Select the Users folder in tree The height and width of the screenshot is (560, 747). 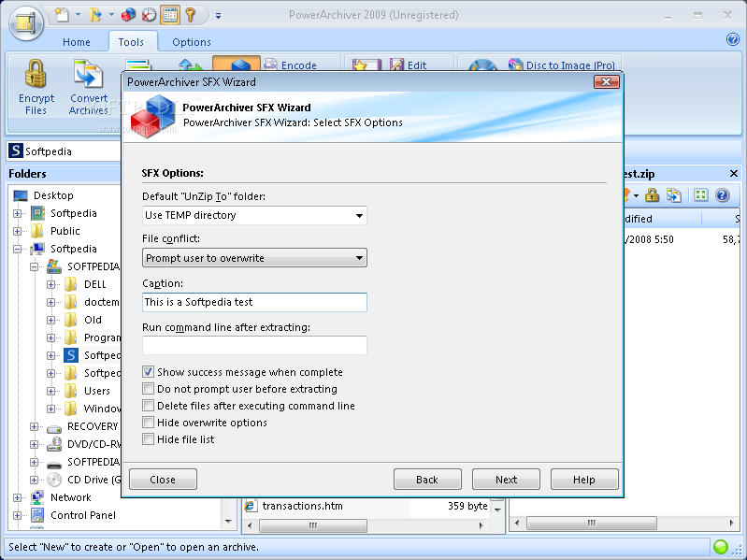pos(97,391)
